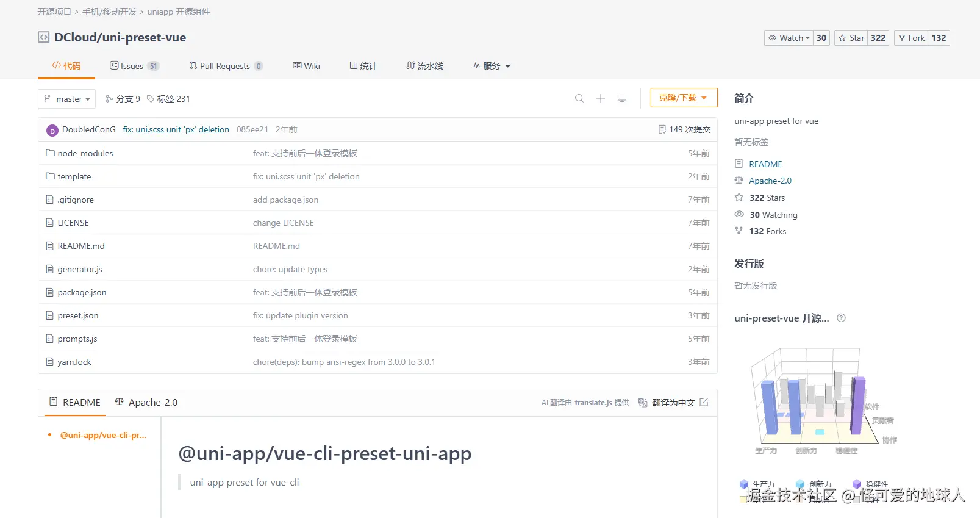Open the Wiki tab
The image size is (980, 518).
coord(306,66)
